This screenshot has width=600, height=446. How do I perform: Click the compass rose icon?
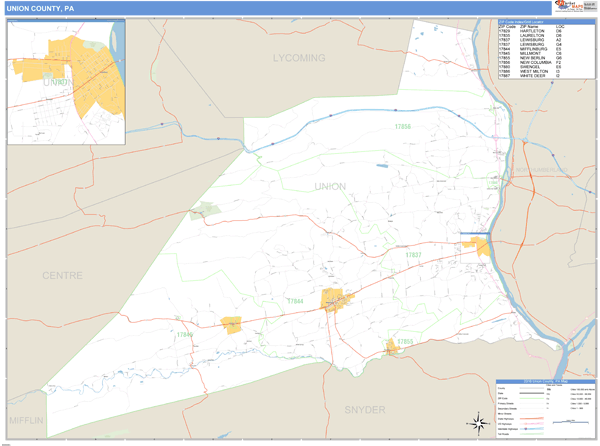click(478, 423)
